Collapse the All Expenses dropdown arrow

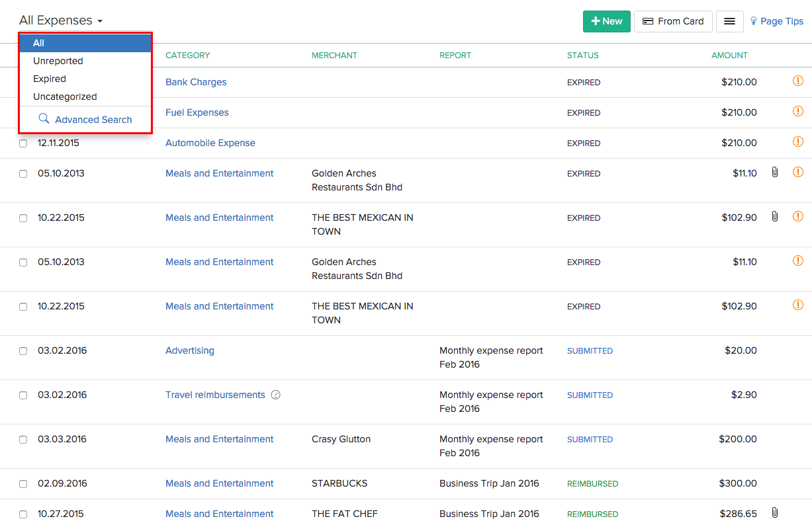point(100,21)
